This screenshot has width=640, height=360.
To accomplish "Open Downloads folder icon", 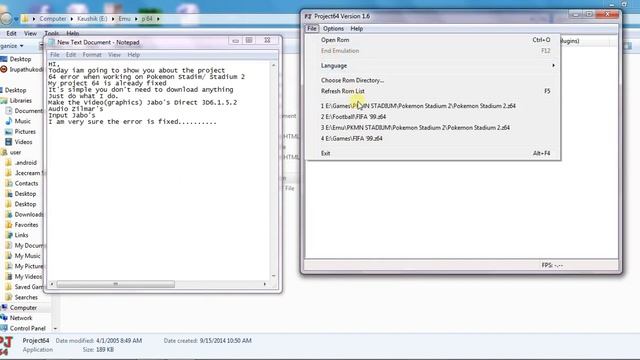I will pyautogui.click(x=9, y=214).
